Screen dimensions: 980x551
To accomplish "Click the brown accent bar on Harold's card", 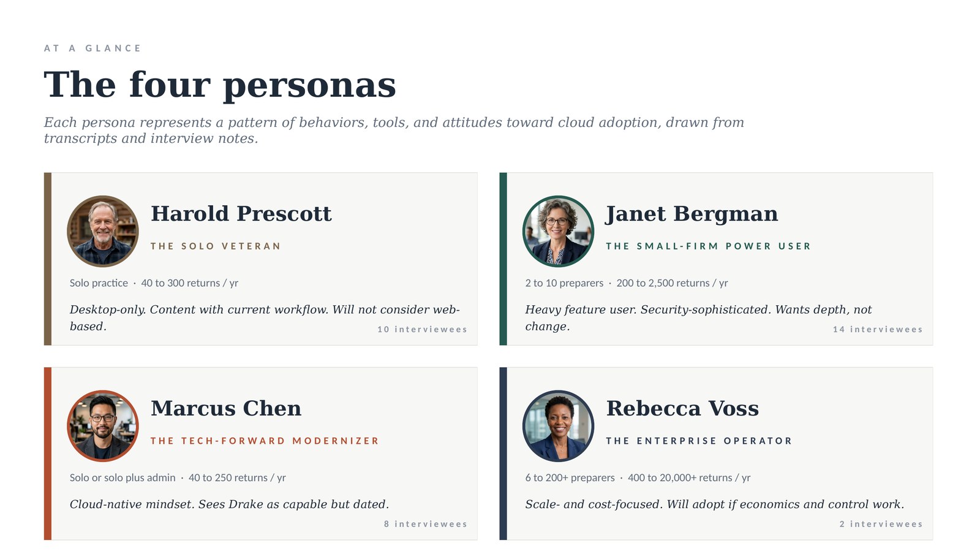I will pos(48,259).
